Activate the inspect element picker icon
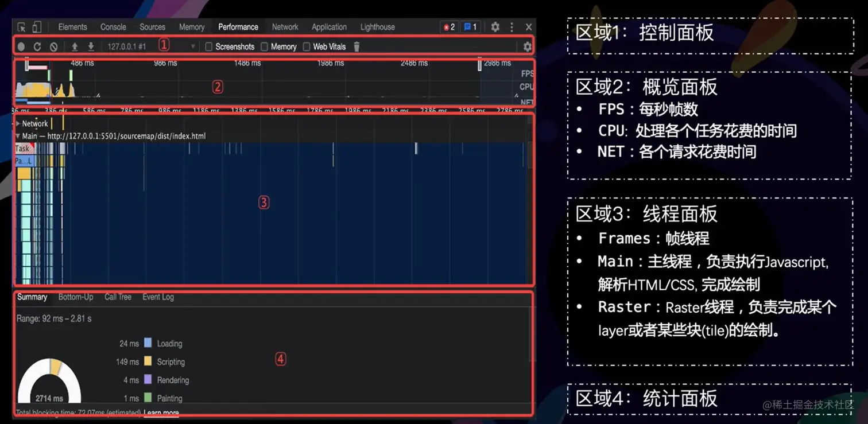868x424 pixels. point(22,27)
